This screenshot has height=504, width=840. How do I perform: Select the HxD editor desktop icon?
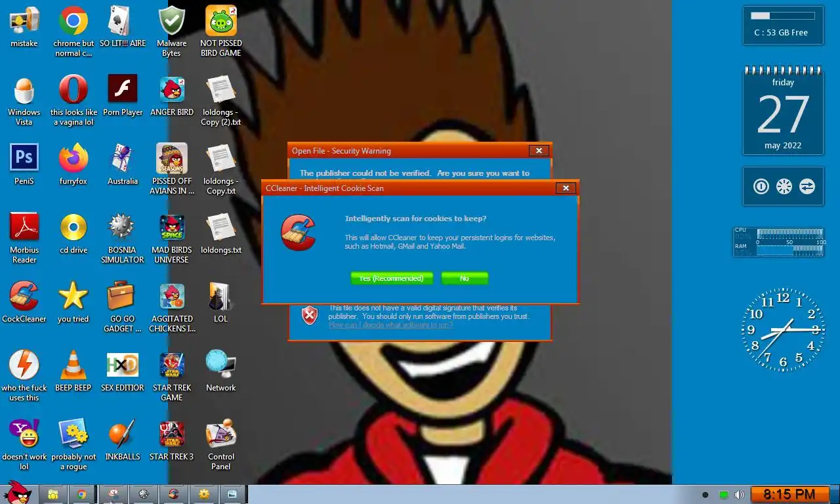pos(123,371)
